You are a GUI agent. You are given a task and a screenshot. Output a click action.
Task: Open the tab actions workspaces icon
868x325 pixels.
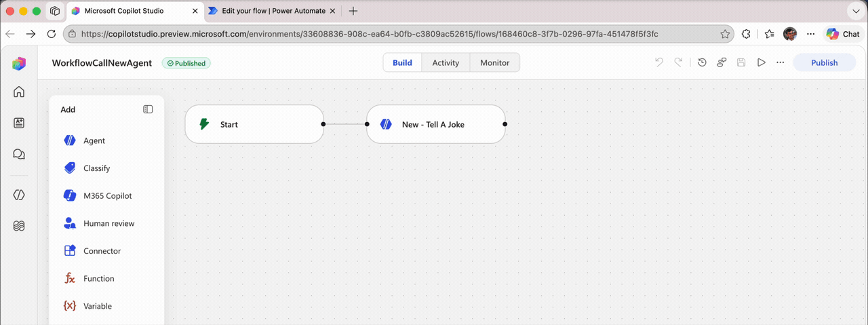click(x=55, y=11)
